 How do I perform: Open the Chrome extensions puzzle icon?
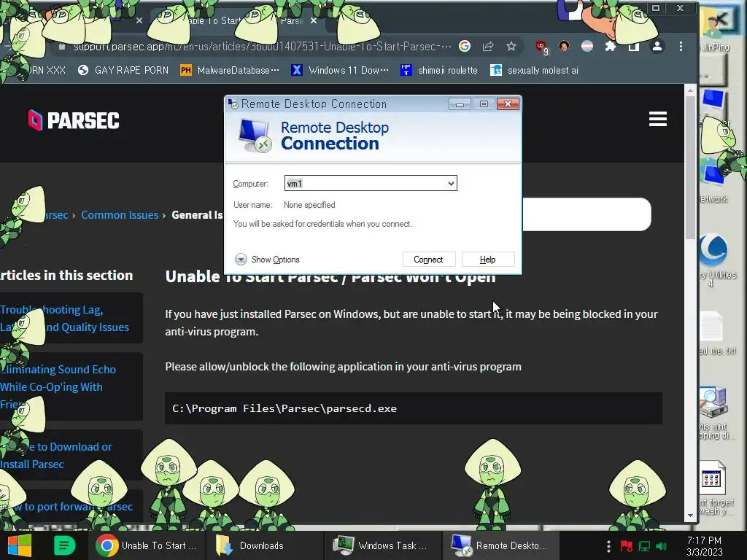tap(611, 46)
